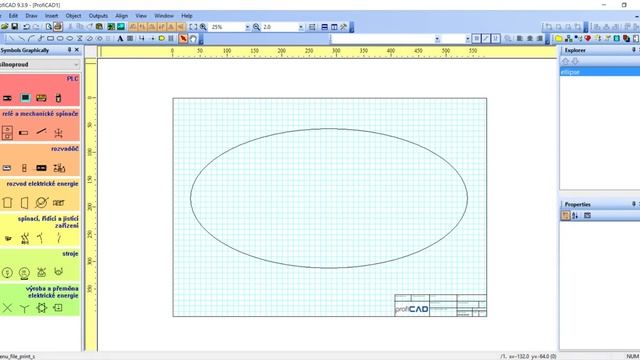Click the up arrow in Explorer panel

click(565, 61)
